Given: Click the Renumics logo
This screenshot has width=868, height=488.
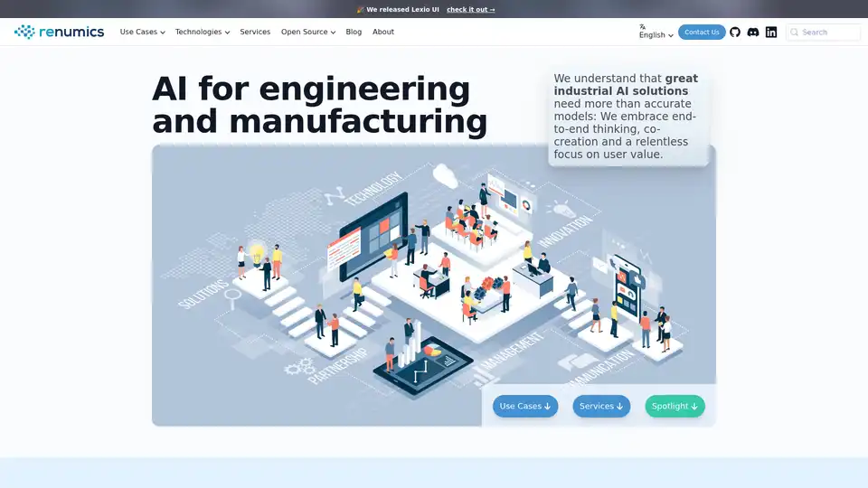Looking at the screenshot, I should click(x=60, y=32).
